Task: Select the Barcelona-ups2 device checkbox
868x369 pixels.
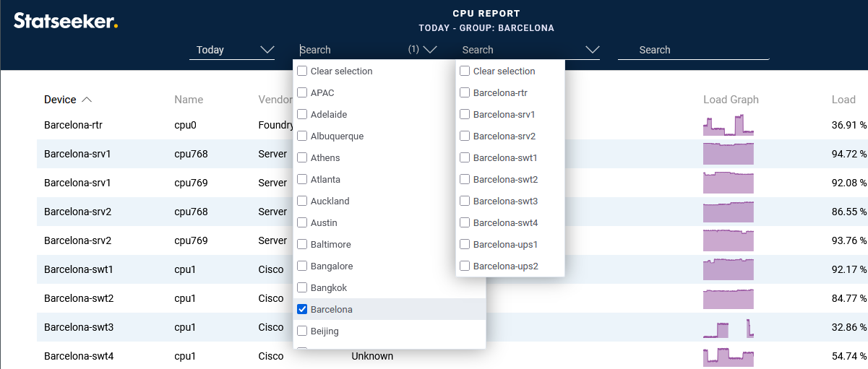Action: tap(465, 266)
